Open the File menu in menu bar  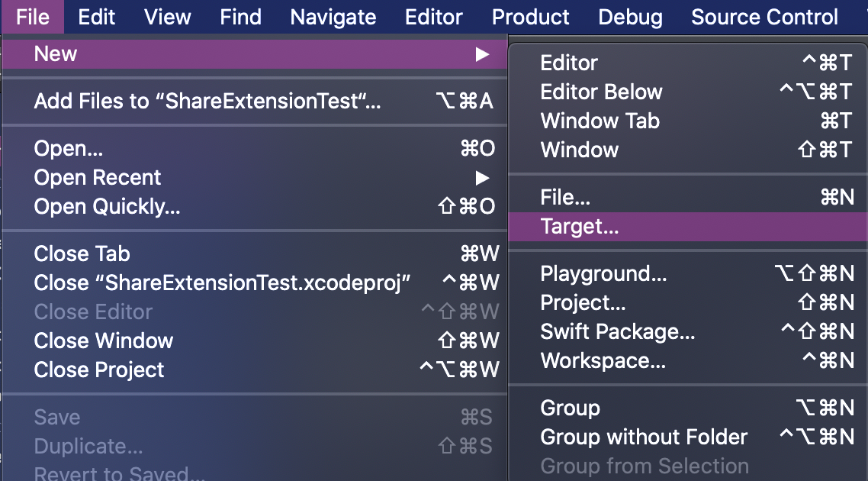(x=32, y=17)
